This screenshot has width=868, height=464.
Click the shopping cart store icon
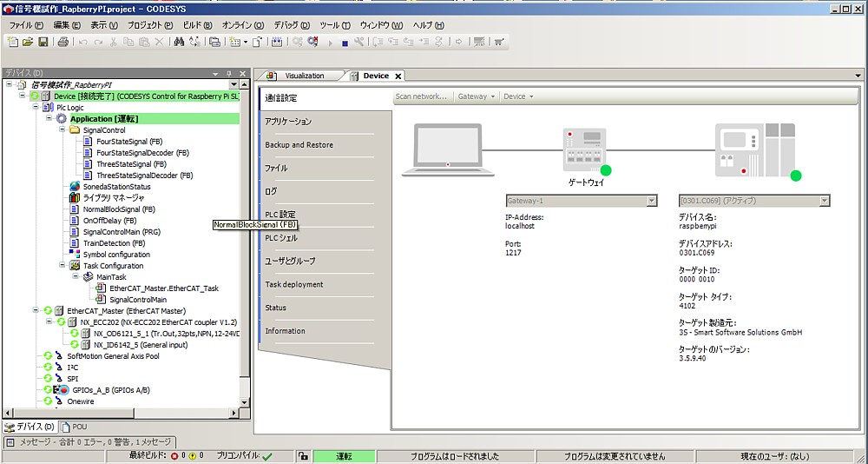coord(498,42)
